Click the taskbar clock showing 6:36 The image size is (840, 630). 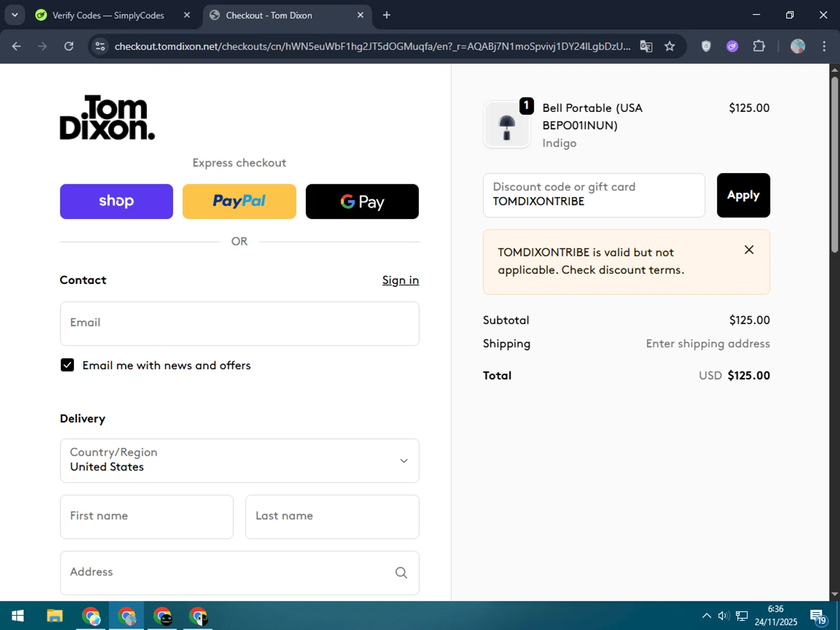click(776, 615)
